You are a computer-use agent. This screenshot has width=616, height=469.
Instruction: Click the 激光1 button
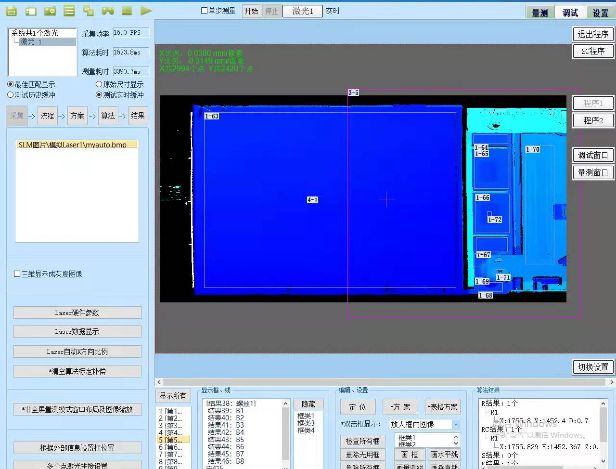point(302,11)
